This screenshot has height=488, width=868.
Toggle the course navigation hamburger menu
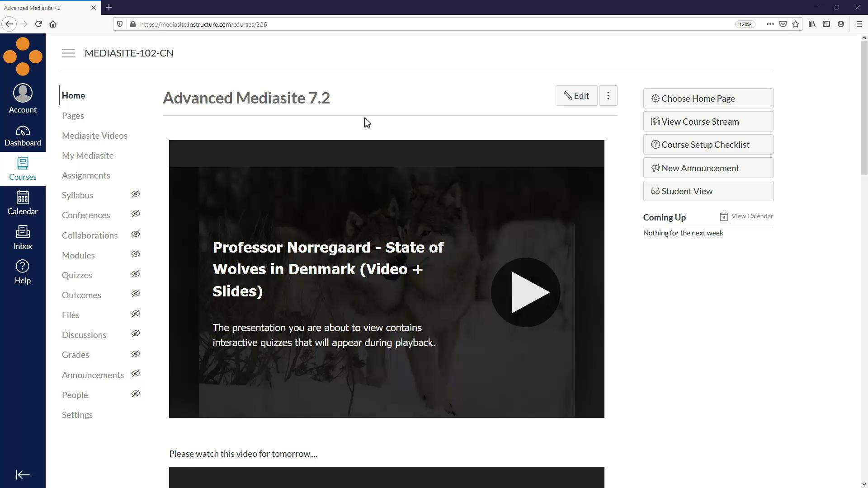click(68, 53)
